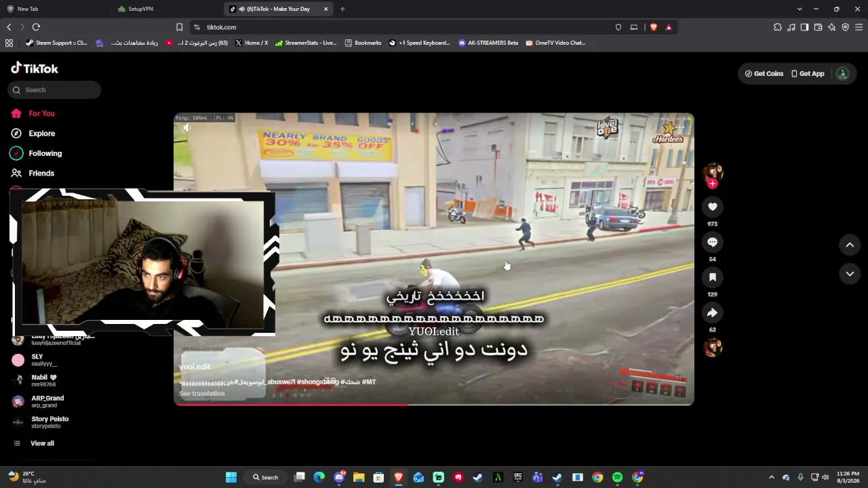
Task: Open Spotify from the taskbar
Action: [617, 477]
